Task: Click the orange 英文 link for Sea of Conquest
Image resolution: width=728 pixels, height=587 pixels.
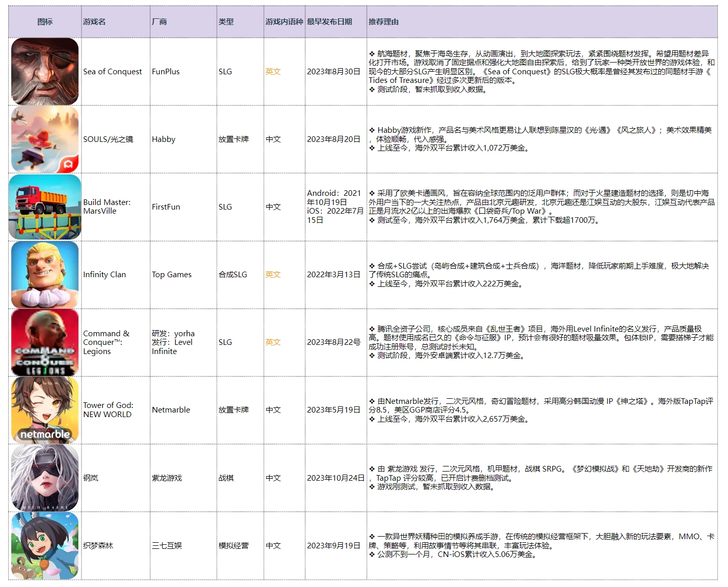Action: tap(273, 72)
